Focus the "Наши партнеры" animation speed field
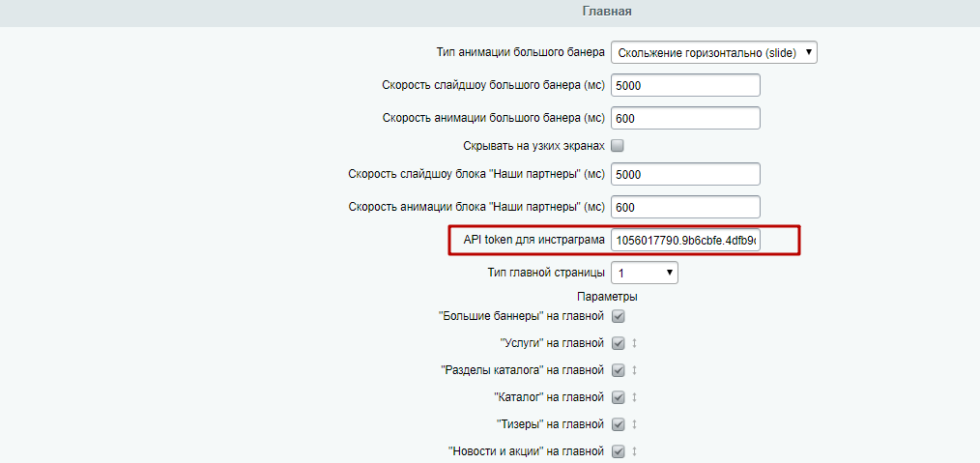This screenshot has height=463, width=980. (685, 208)
